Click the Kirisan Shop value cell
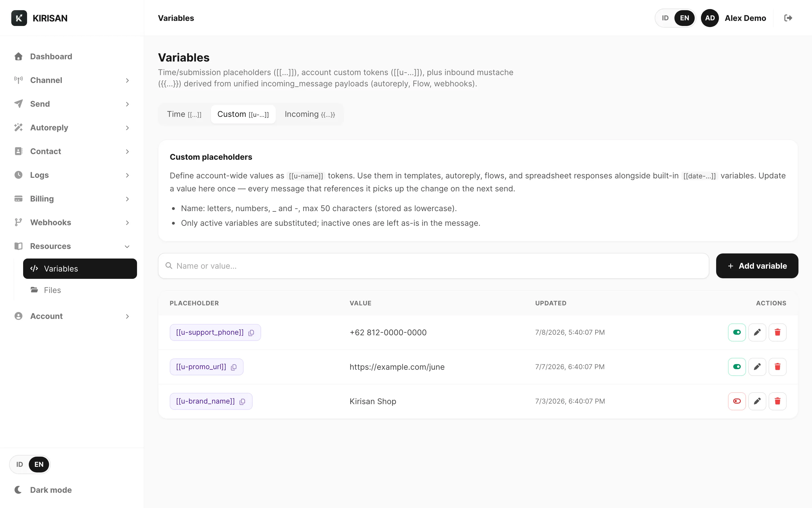Screen dimensions: 812x508 pyautogui.click(x=373, y=402)
